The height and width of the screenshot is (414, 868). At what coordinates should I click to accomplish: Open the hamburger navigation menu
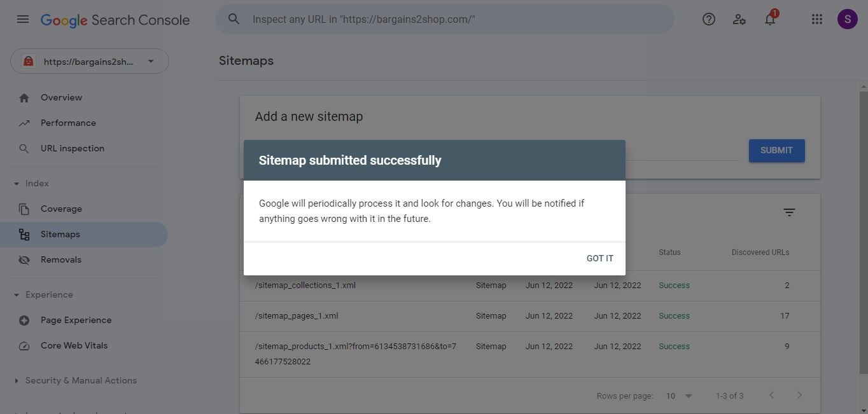coord(23,19)
